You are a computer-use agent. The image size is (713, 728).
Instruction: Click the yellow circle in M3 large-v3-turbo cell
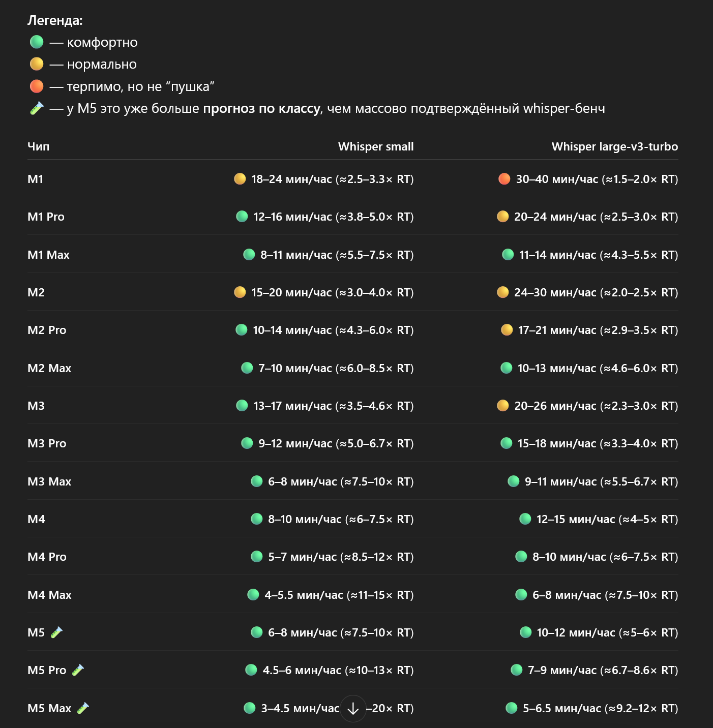click(x=503, y=406)
